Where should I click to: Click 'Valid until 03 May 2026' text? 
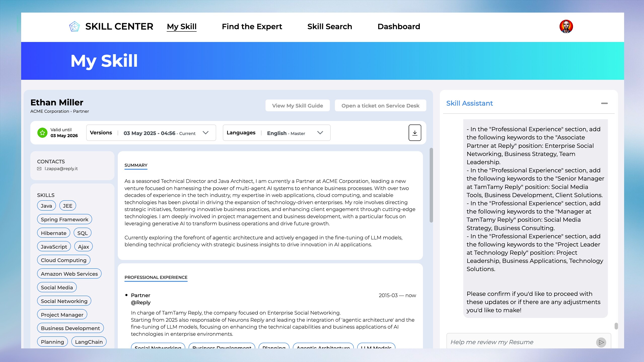pyautogui.click(x=64, y=133)
